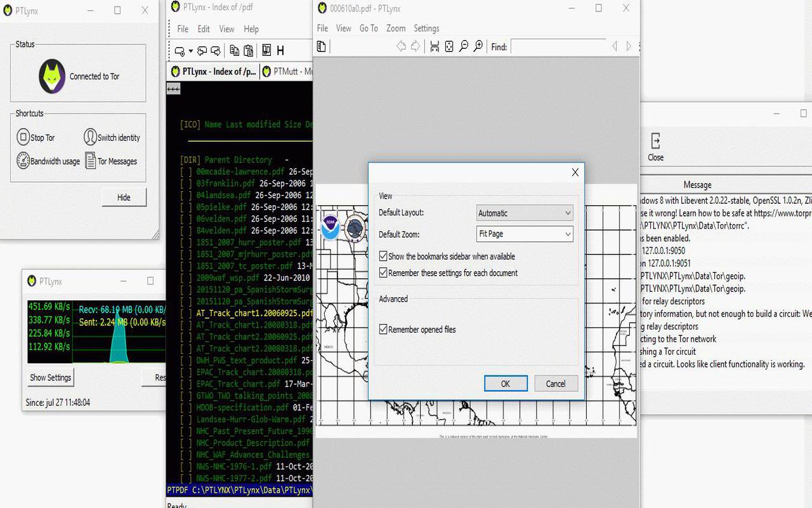Viewport: 812px width, 508px height.
Task: Click Cancel in preferences dialog
Action: pos(555,384)
